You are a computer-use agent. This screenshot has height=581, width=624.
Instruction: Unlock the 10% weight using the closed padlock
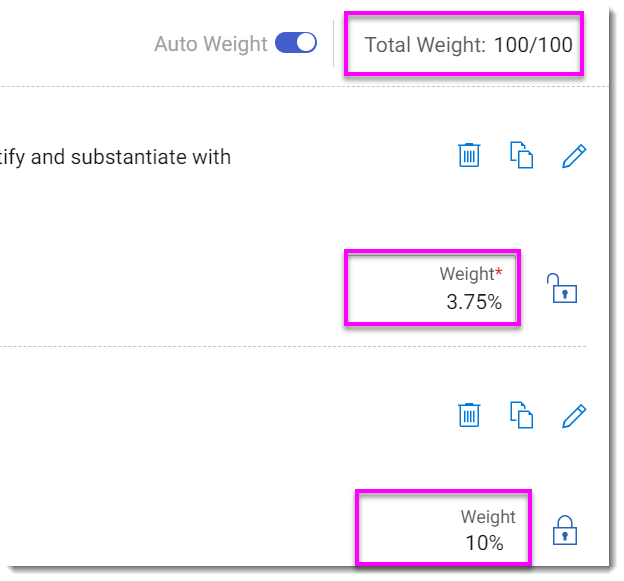click(x=565, y=530)
